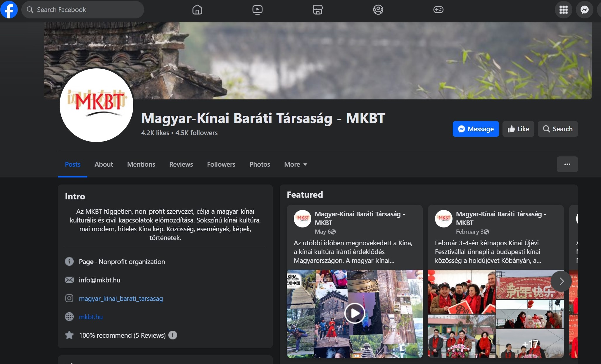Viewport: 601px width, 364px height.
Task: Go to the Home feed icon
Action: [x=197, y=10]
